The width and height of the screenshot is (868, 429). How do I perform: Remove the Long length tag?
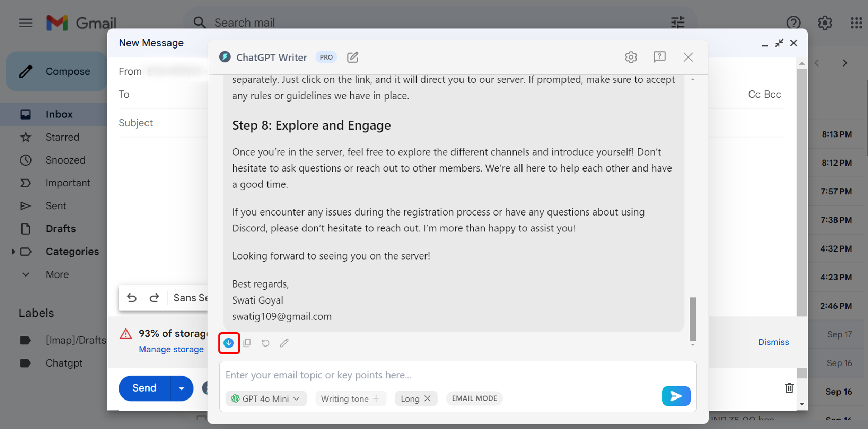coord(427,398)
